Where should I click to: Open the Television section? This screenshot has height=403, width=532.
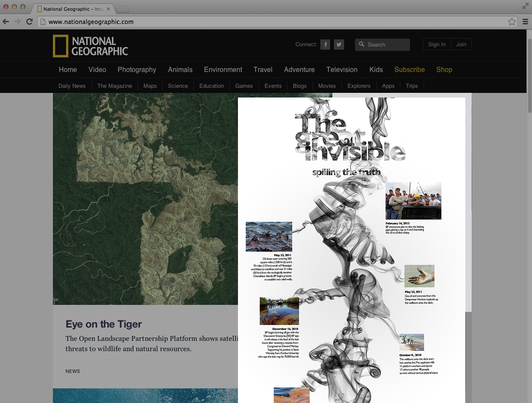tap(342, 70)
